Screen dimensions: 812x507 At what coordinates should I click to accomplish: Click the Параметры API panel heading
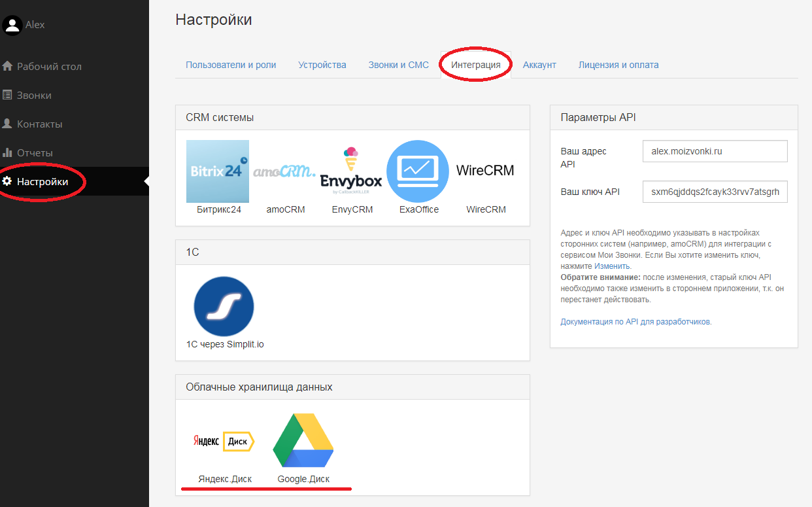[x=598, y=118]
